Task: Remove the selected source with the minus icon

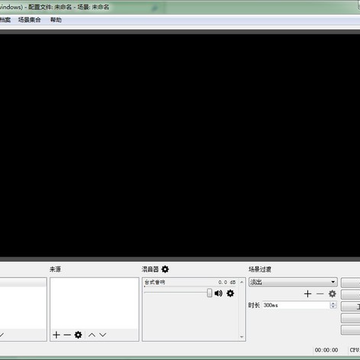Action: [x=67, y=335]
